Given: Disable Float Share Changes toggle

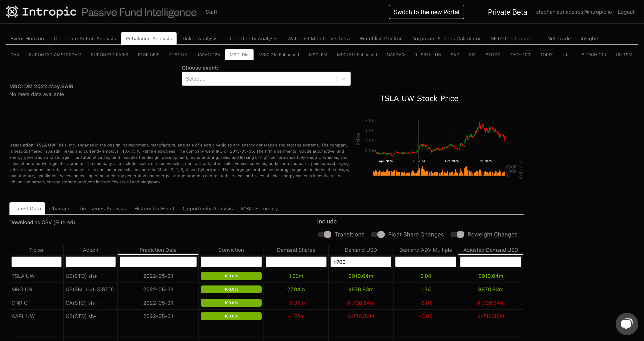Looking at the screenshot, I should (378, 234).
